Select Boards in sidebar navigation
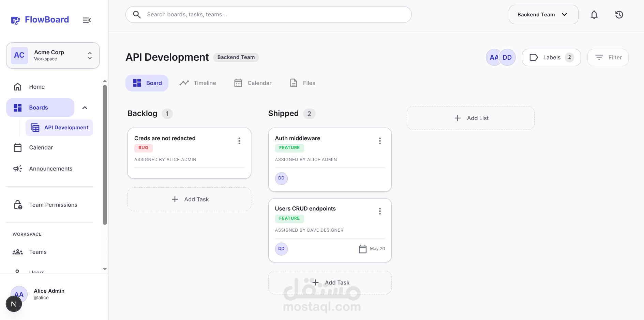644x320 pixels. (40, 108)
